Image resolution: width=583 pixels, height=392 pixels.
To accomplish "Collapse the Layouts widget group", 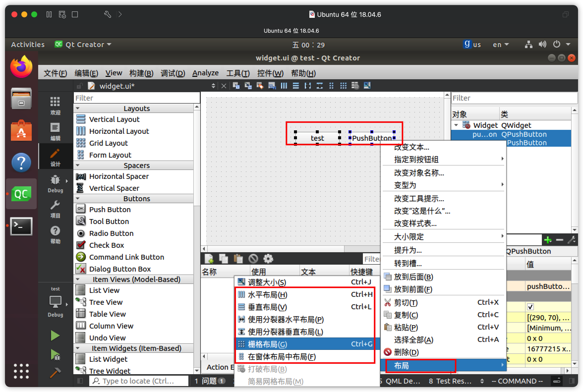I will coord(78,108).
